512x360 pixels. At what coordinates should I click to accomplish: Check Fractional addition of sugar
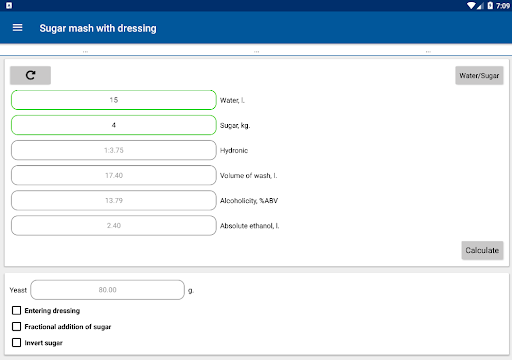(x=16, y=327)
